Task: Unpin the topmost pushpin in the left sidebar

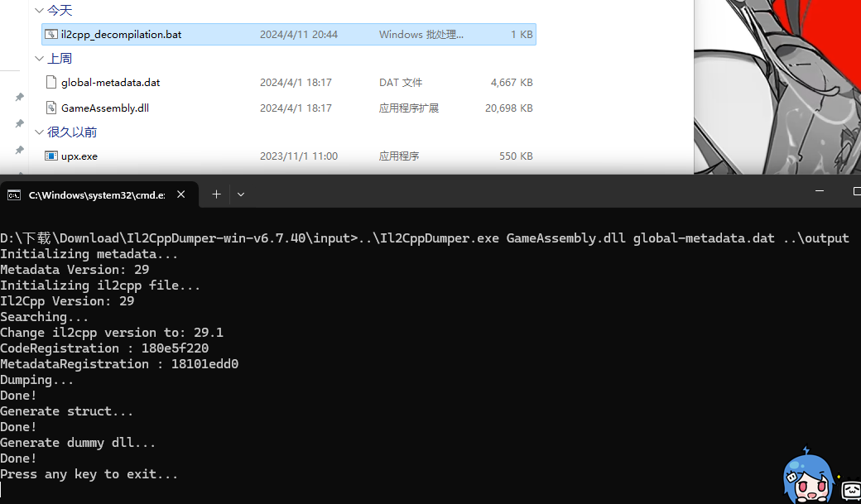Action: click(x=19, y=97)
